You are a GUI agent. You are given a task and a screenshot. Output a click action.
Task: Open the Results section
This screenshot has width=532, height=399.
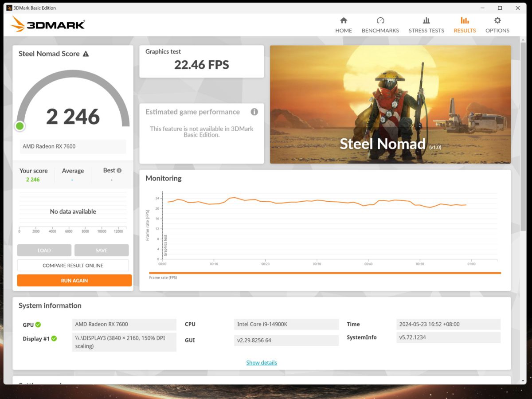click(x=464, y=24)
